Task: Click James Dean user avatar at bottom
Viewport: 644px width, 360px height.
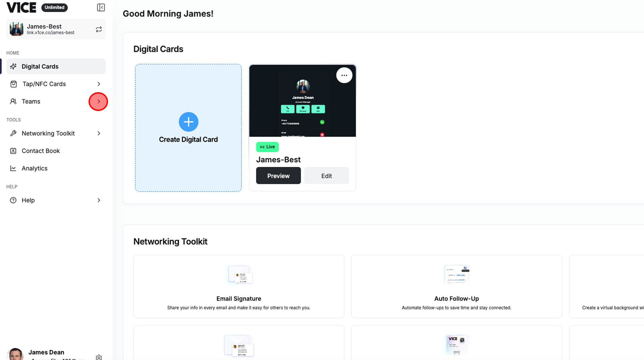Action: [15, 354]
